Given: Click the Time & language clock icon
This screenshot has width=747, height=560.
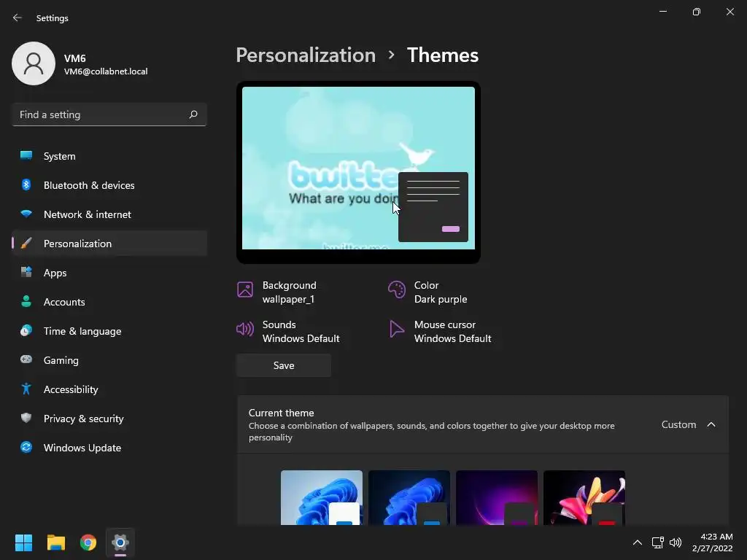Looking at the screenshot, I should (26, 330).
